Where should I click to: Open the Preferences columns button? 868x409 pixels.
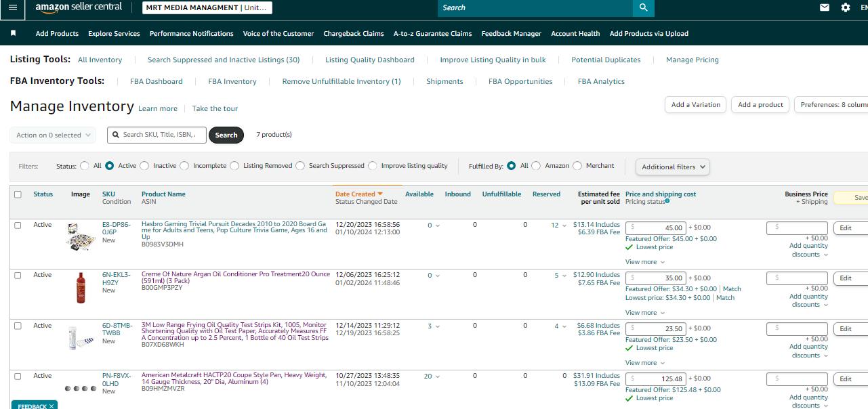coord(832,105)
